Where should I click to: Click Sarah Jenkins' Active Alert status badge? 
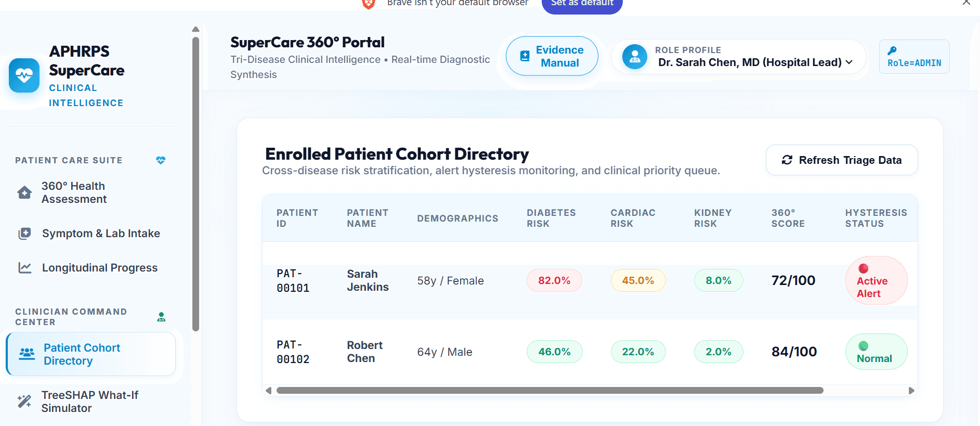click(877, 280)
